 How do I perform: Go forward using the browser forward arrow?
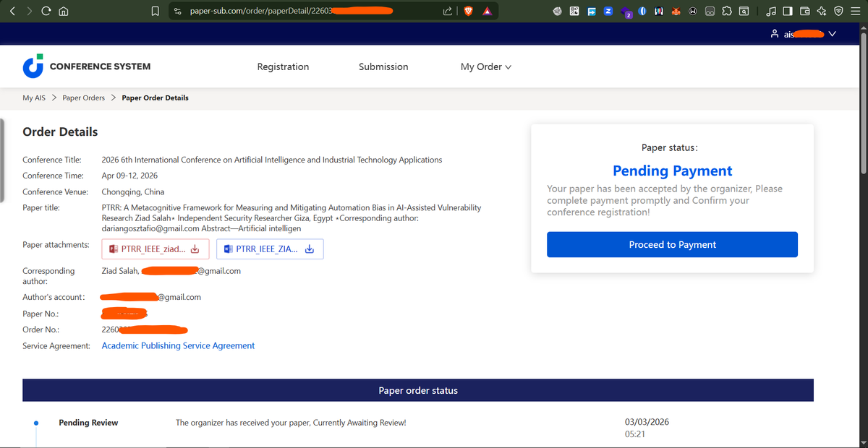[x=29, y=11]
